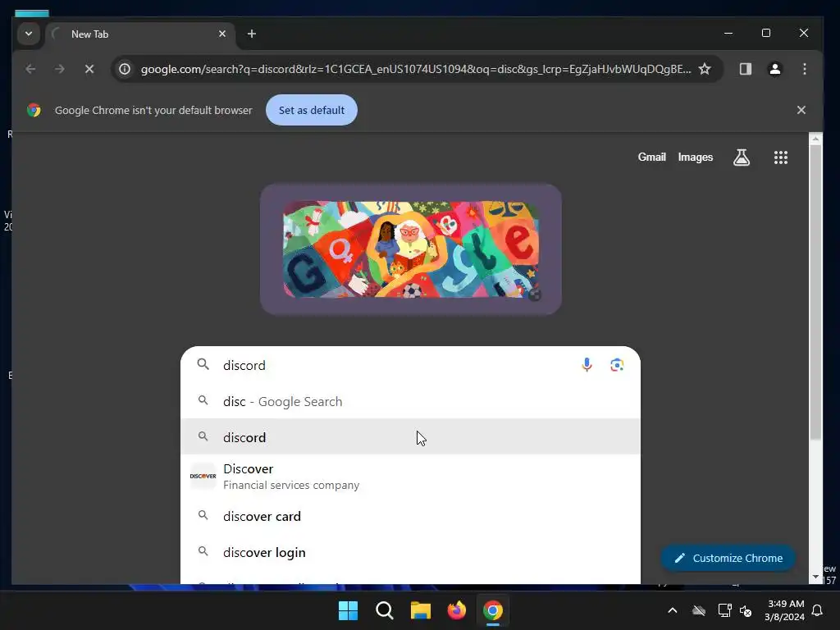Open Windows taskbar search
Screen dimensions: 840x630
click(x=384, y=610)
